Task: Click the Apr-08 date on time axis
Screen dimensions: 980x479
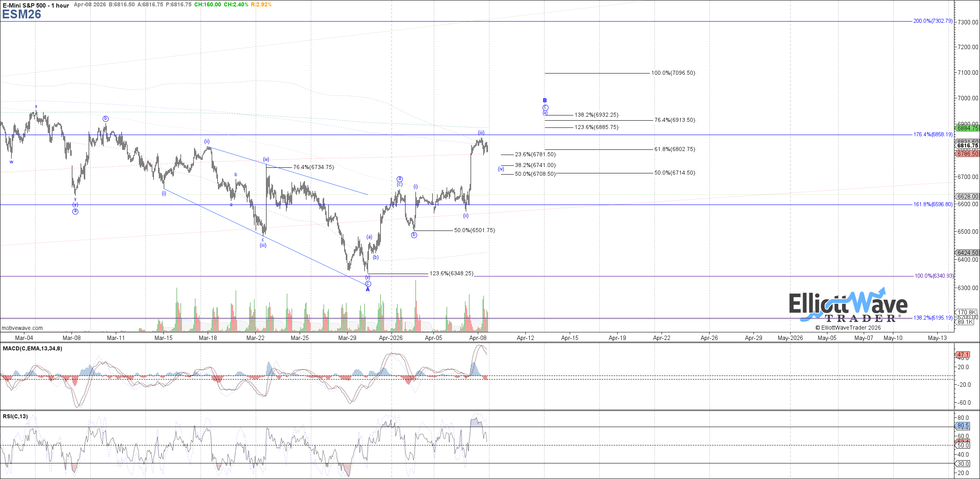Action: 478,338
